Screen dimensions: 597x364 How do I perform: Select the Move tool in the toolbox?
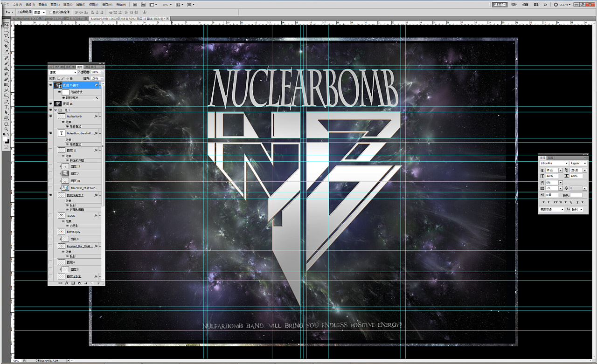(7, 25)
